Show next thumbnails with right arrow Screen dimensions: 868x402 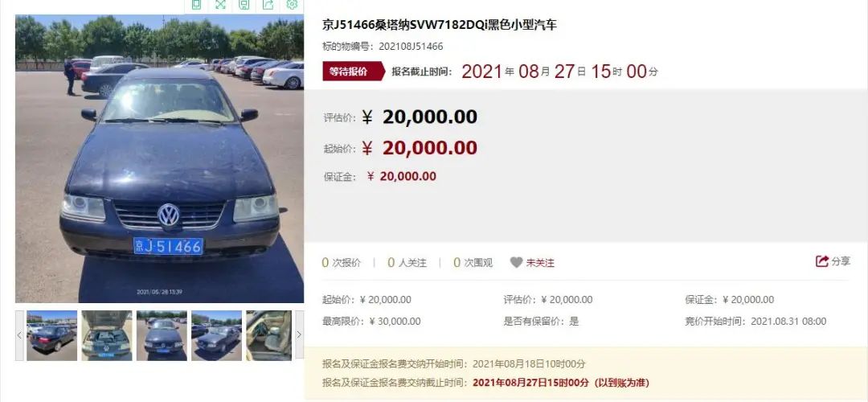pyautogui.click(x=299, y=335)
